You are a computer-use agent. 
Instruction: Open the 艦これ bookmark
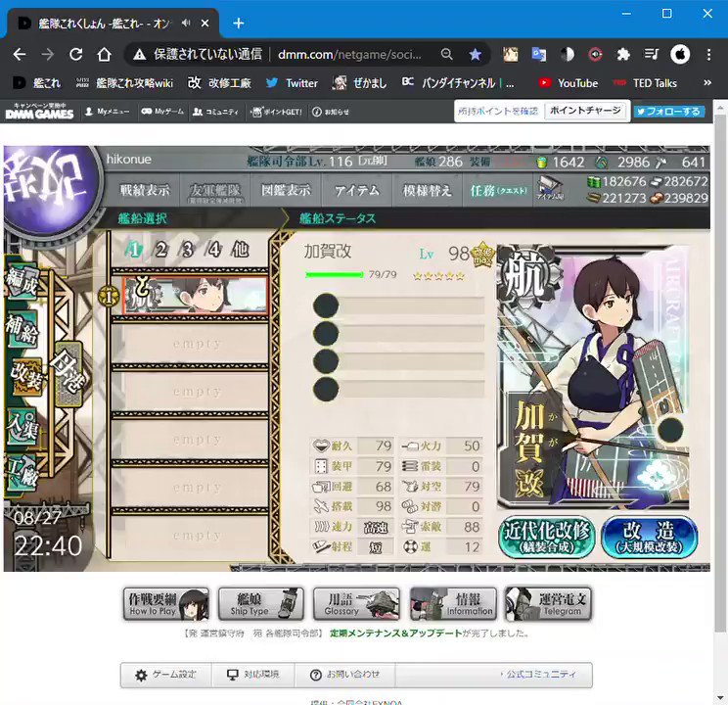[x=36, y=83]
